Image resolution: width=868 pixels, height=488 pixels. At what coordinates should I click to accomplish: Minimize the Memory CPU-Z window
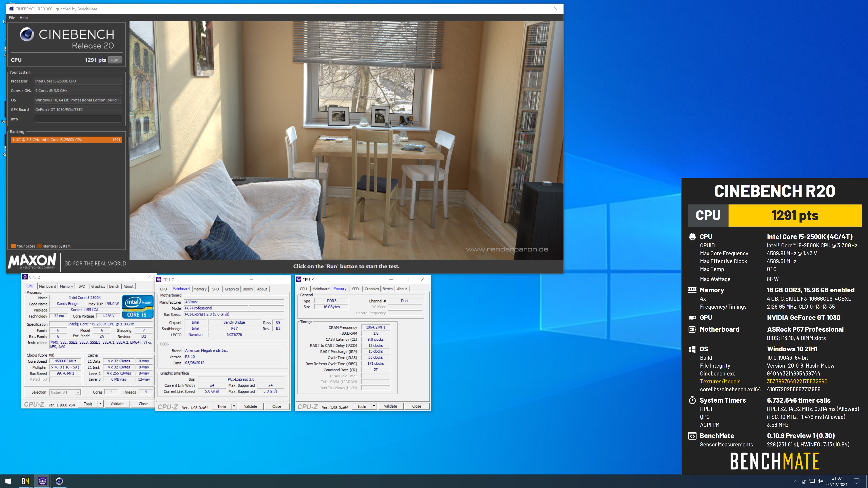click(x=391, y=279)
